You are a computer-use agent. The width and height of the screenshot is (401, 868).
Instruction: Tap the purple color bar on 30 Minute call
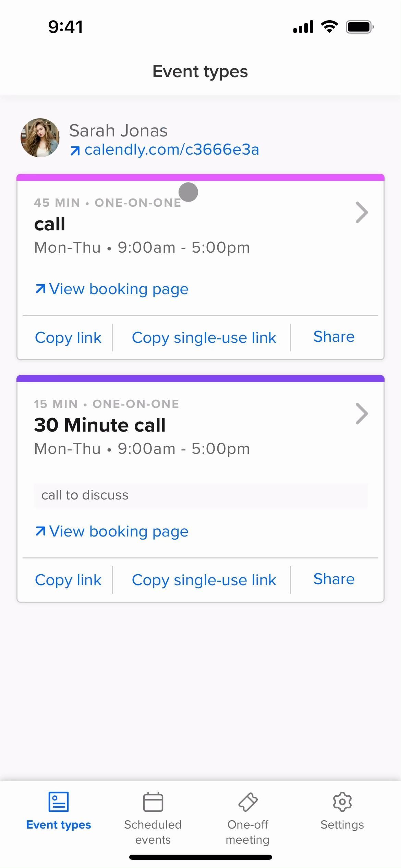(200, 378)
